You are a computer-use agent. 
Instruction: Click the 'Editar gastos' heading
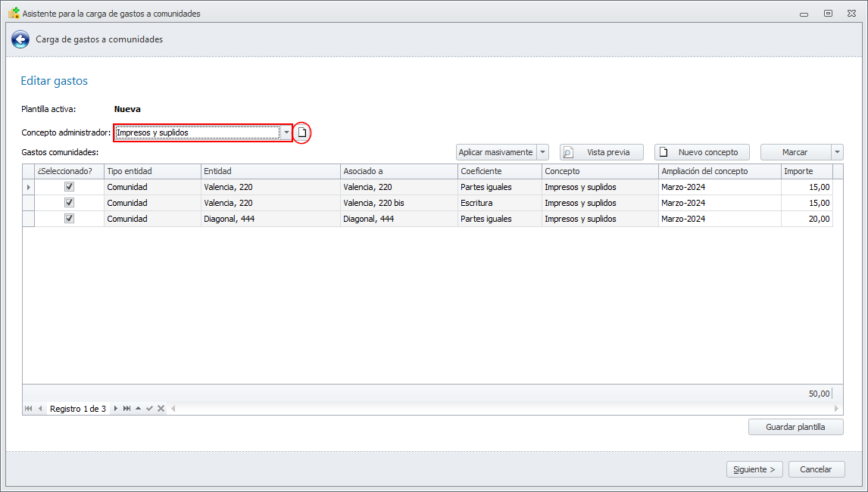55,81
